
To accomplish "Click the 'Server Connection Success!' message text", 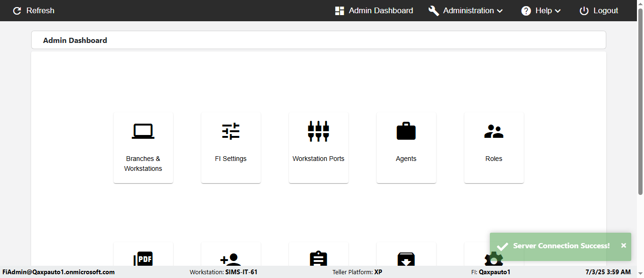I will click(561, 246).
